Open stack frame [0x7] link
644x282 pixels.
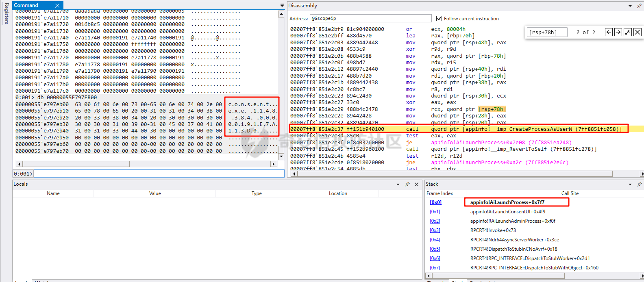435,268
